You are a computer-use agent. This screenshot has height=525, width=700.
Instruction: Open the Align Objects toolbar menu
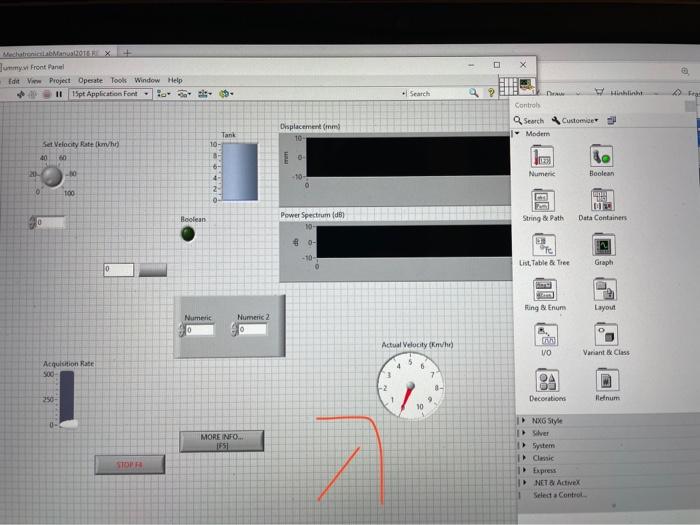point(163,94)
